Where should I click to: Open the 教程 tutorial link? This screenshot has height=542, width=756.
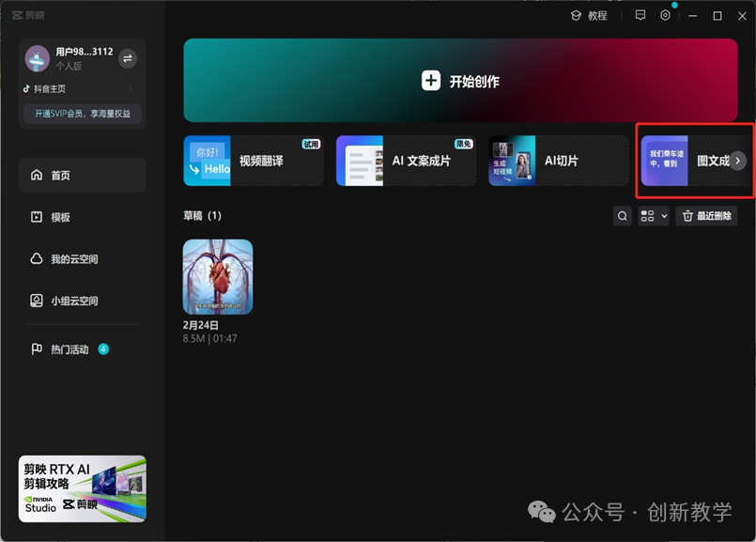coord(589,15)
